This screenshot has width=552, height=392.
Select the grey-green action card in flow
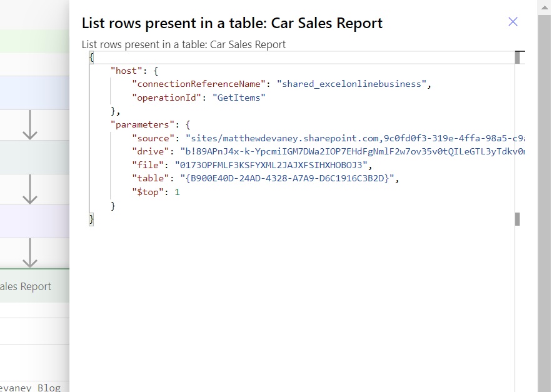pyautogui.click(x=34, y=157)
